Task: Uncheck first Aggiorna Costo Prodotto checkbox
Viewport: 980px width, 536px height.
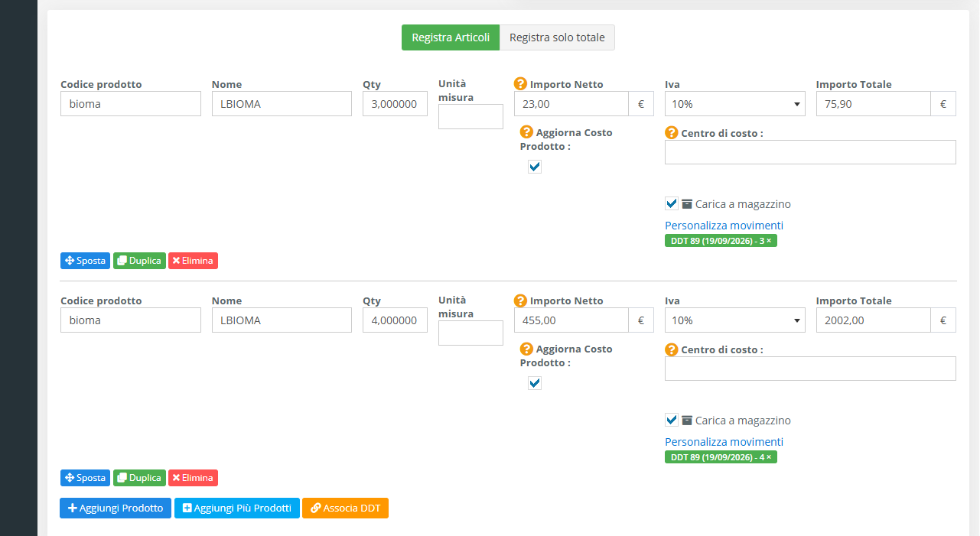Action: tap(535, 167)
